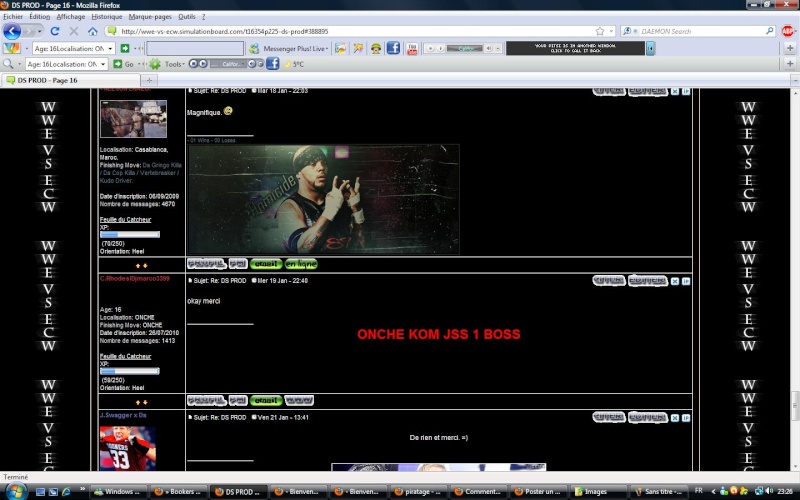Image resolution: width=800 pixels, height=500 pixels.
Task: Open Profil button under the Magnifique post
Action: [x=207, y=264]
